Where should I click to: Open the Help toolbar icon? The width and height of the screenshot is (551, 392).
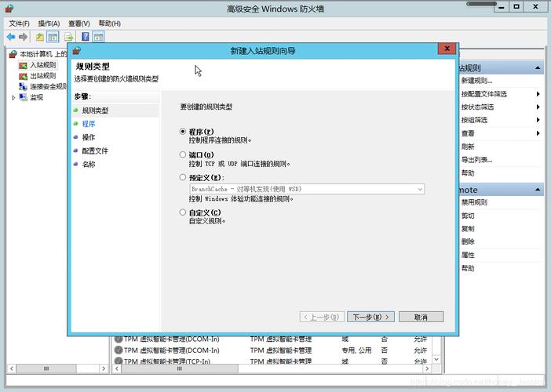[86, 37]
